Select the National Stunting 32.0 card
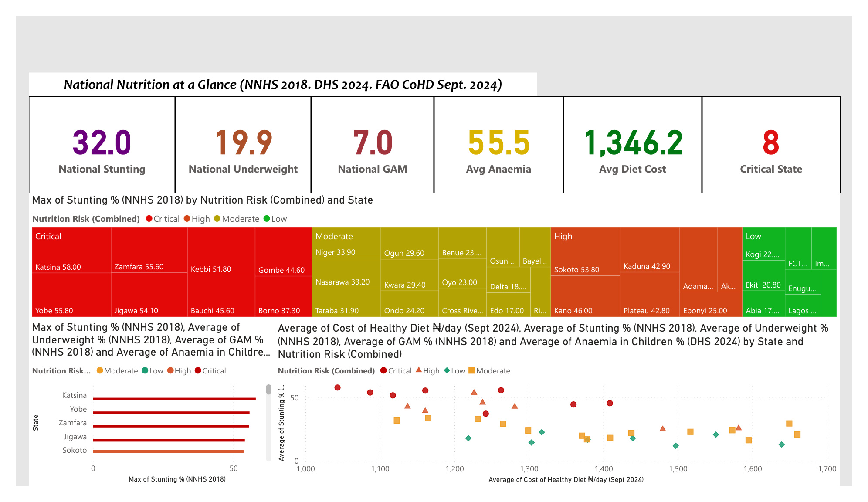Image resolution: width=868 pixels, height=502 pixels. [x=102, y=145]
